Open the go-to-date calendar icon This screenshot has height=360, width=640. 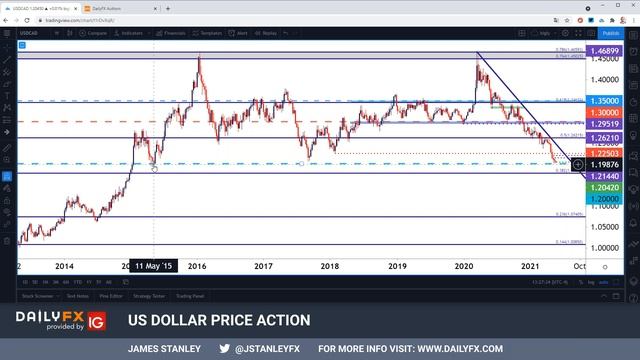pos(126,282)
